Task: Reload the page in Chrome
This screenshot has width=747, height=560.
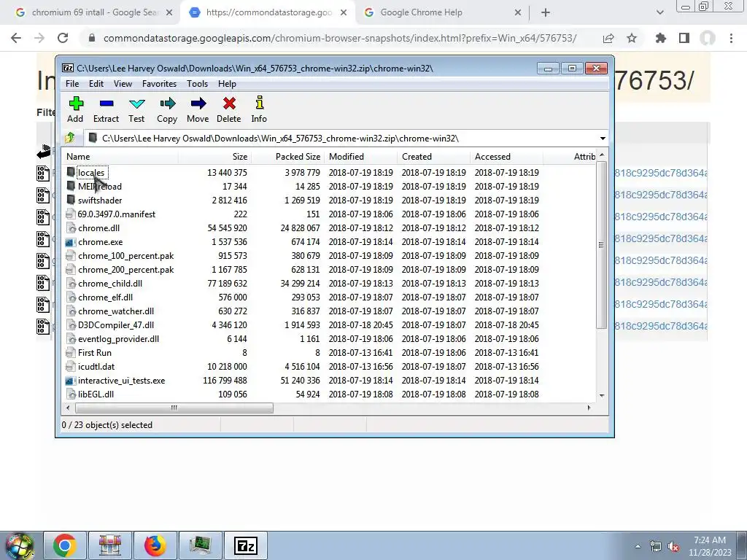Action: (63, 38)
